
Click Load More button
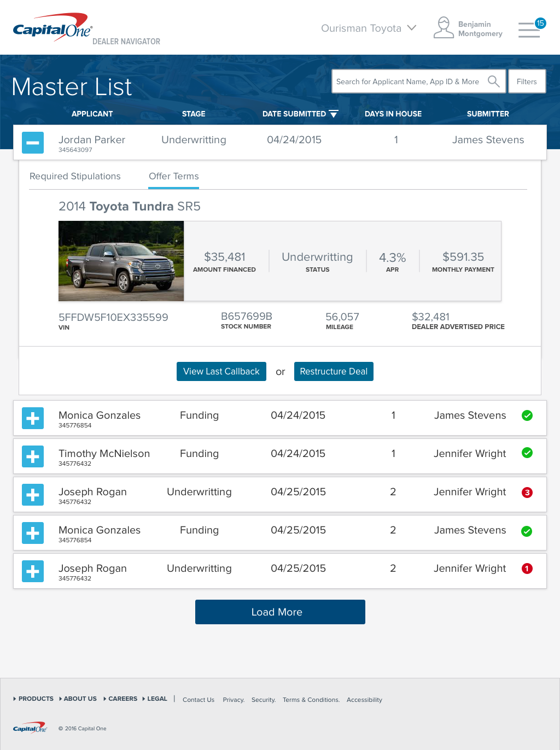point(280,612)
